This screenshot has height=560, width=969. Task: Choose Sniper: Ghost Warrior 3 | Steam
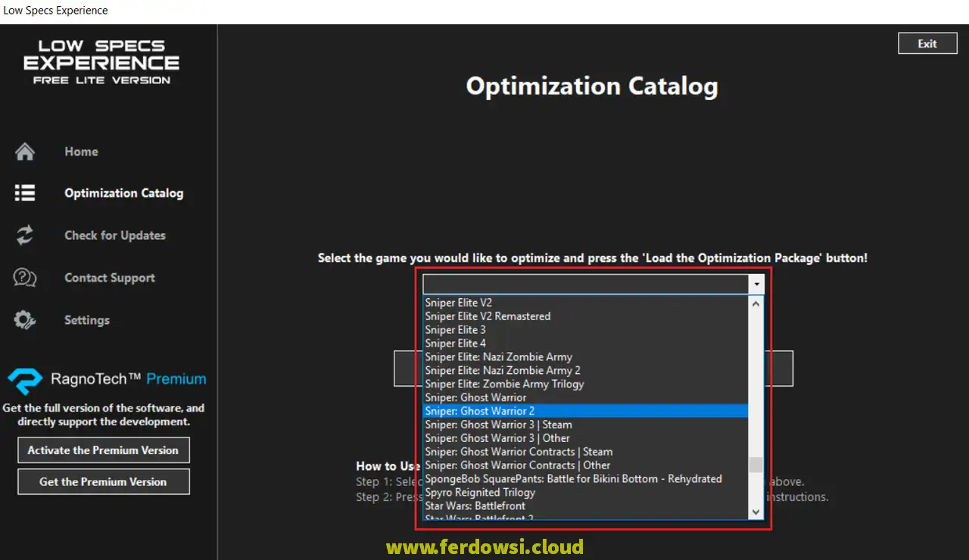pos(585,425)
